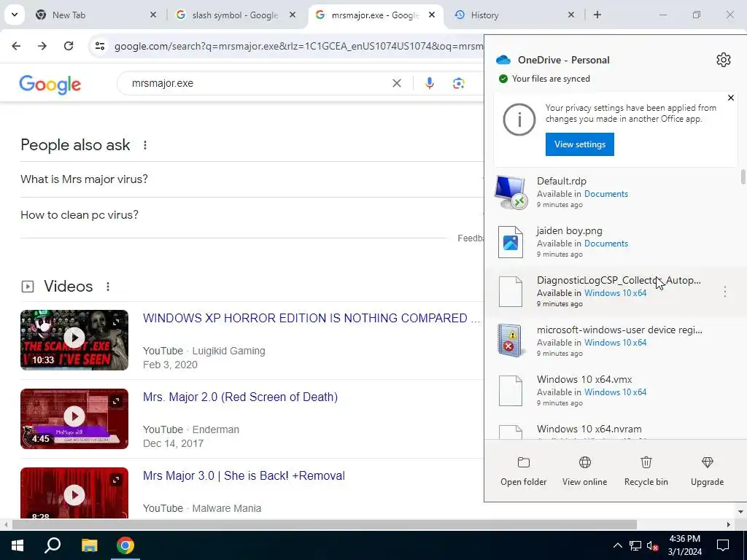This screenshot has width=747, height=560.
Task: Open Mrs Major 3.0 She is Back link
Action: pyautogui.click(x=244, y=475)
